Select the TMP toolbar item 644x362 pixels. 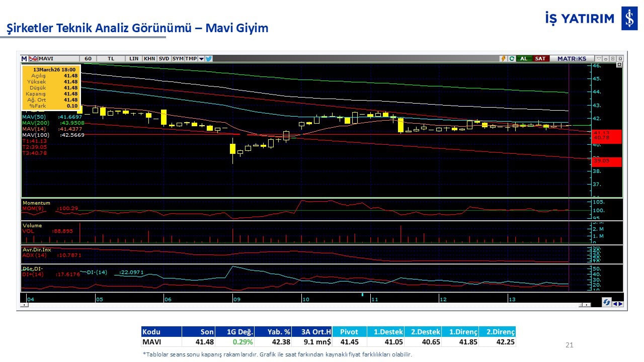191,59
